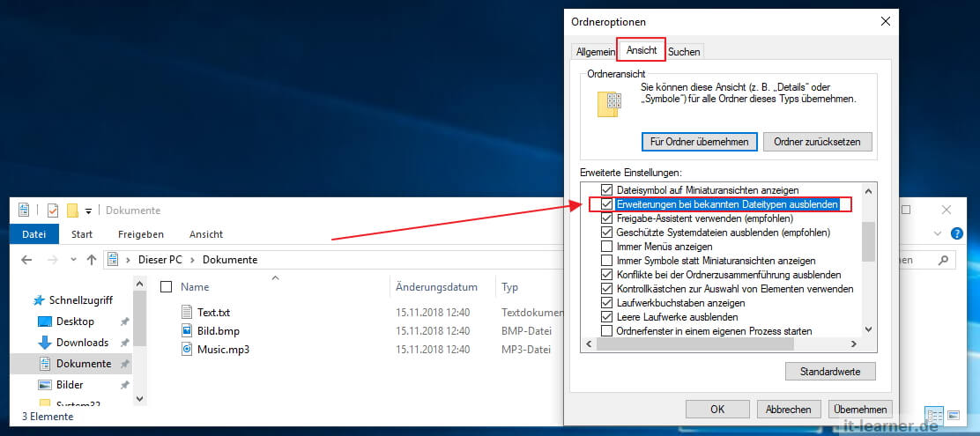
Task: Click the Standardwerte button
Action: (830, 372)
